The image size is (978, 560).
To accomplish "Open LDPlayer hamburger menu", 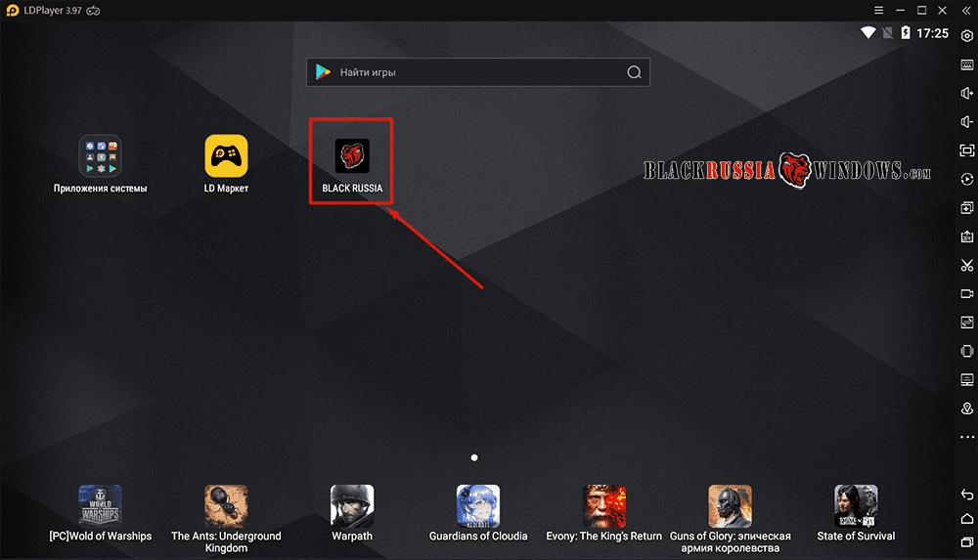I will coord(878,10).
